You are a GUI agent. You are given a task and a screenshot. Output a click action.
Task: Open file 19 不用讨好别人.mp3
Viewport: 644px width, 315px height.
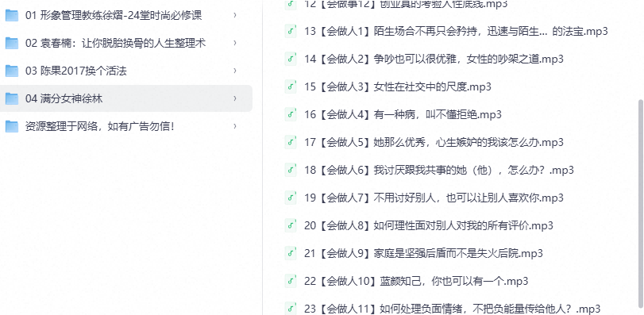coord(434,198)
